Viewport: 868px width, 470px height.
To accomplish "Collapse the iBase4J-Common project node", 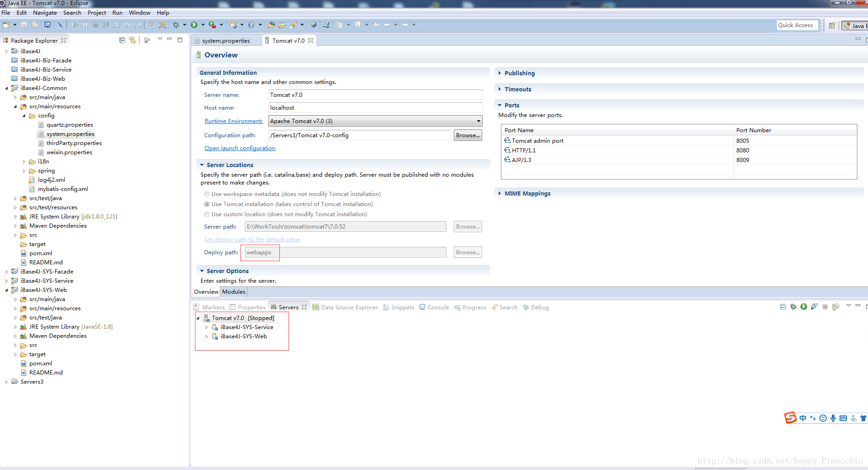I will click(6, 88).
